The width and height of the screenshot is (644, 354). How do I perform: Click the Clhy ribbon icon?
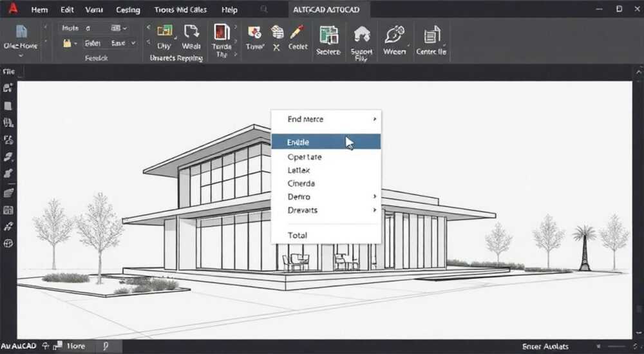[165, 31]
